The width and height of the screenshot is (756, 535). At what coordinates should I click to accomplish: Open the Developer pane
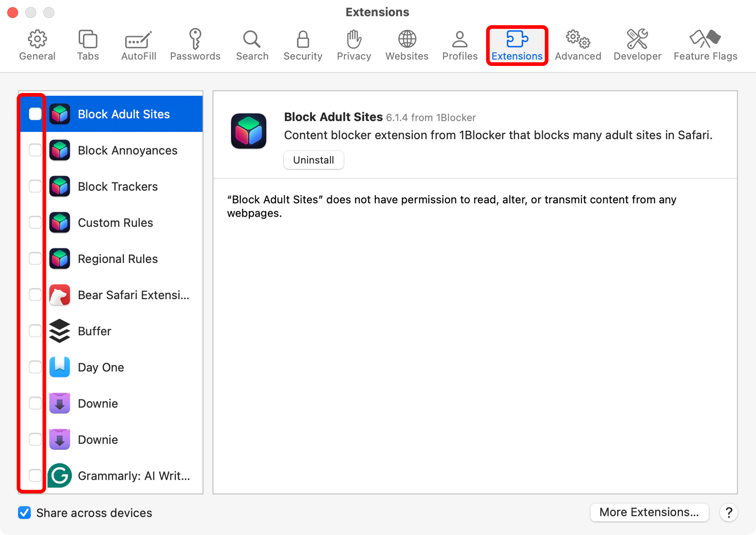[x=637, y=44]
